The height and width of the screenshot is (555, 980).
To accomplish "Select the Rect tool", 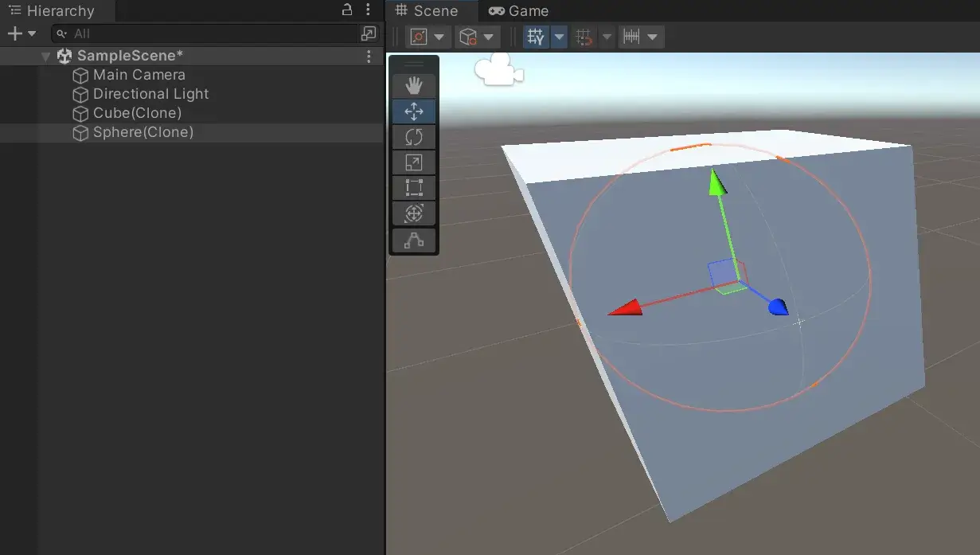I will tap(414, 188).
